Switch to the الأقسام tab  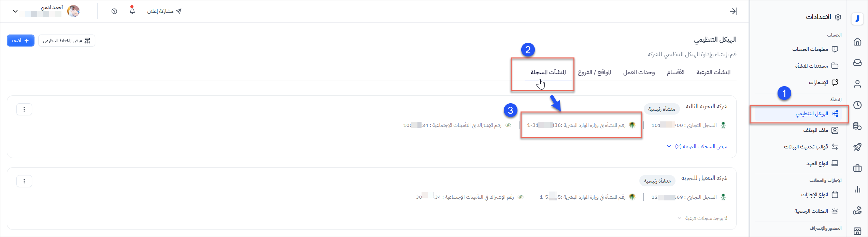point(675,72)
